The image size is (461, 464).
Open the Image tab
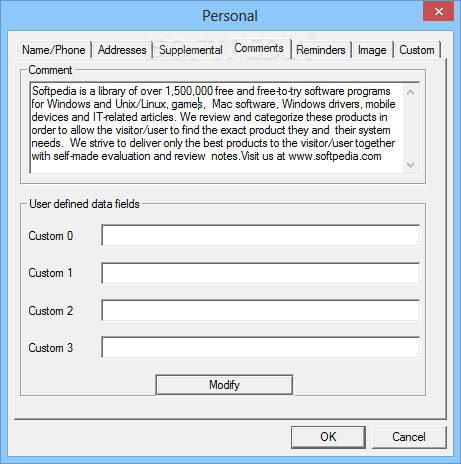point(372,50)
